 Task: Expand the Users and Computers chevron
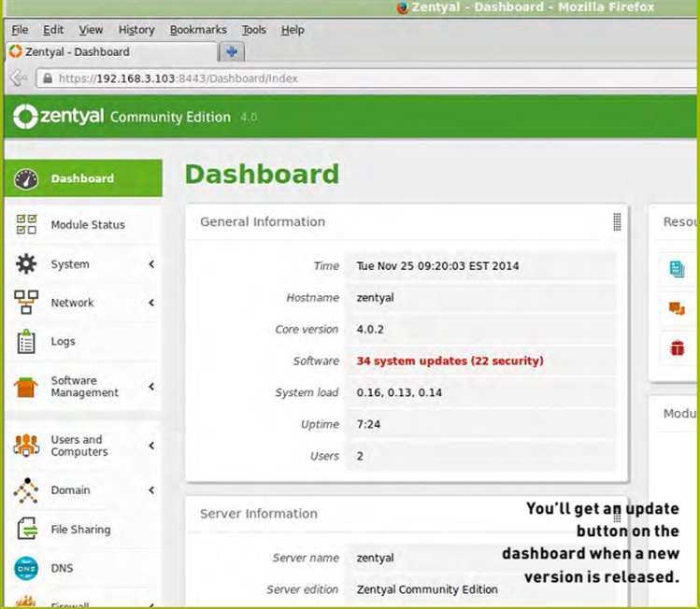[x=151, y=446]
